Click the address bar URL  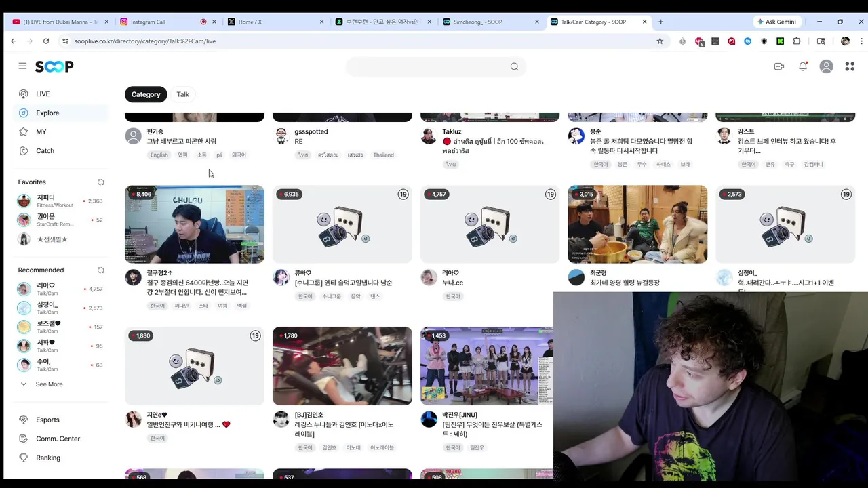(x=145, y=41)
